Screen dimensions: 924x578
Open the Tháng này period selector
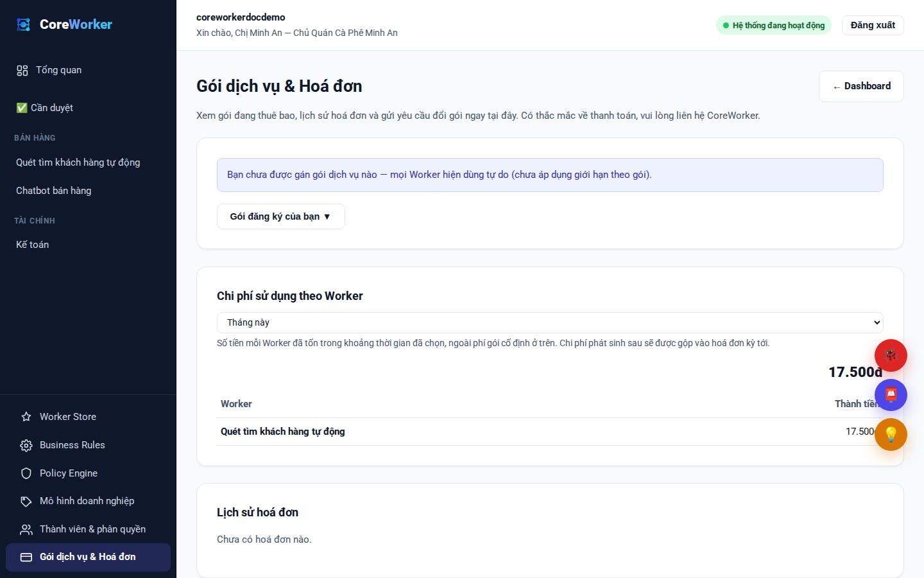point(550,322)
